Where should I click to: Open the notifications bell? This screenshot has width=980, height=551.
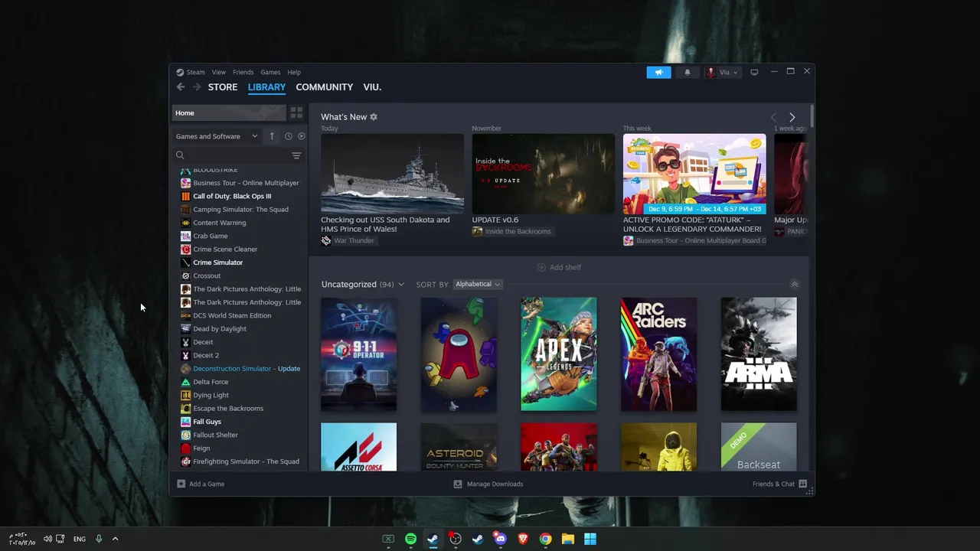687,72
